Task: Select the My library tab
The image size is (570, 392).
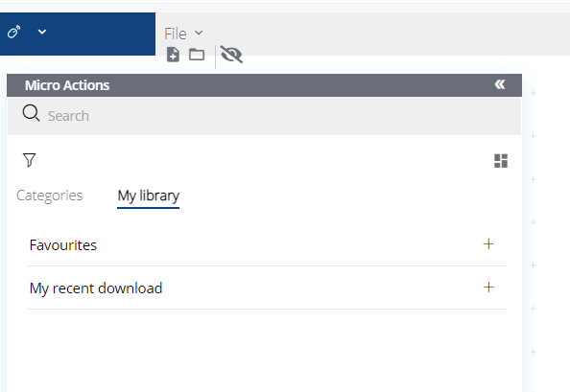Action: pos(149,196)
